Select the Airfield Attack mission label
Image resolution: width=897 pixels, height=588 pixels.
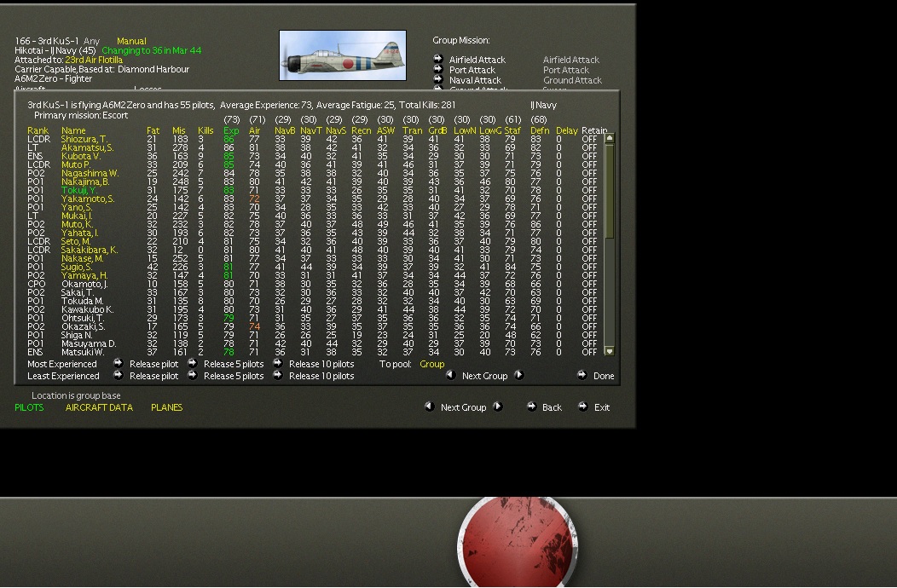pyautogui.click(x=477, y=60)
